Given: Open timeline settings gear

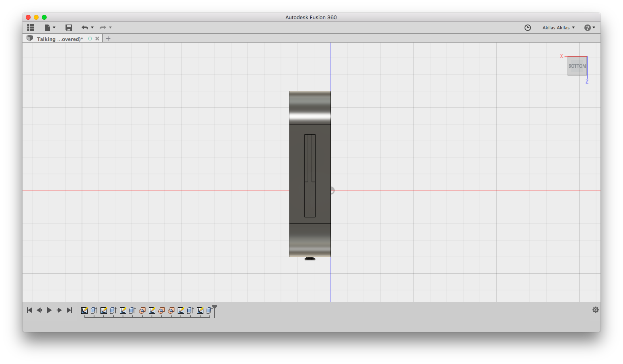Looking at the screenshot, I should pyautogui.click(x=596, y=310).
